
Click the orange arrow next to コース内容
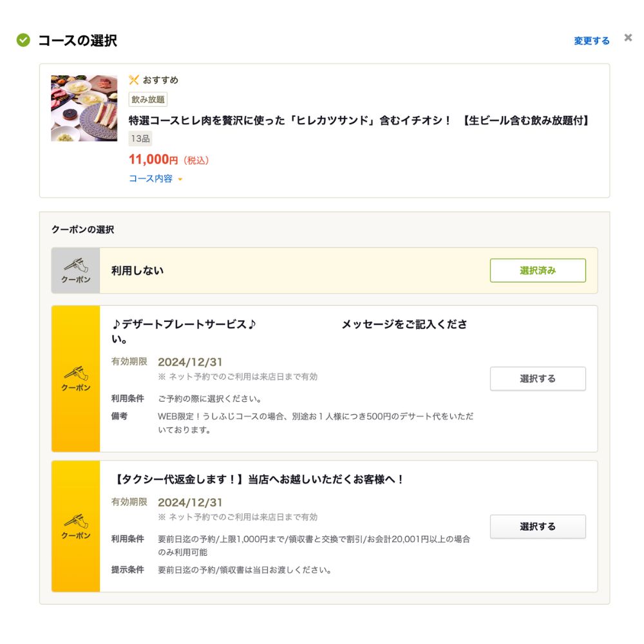[180, 180]
